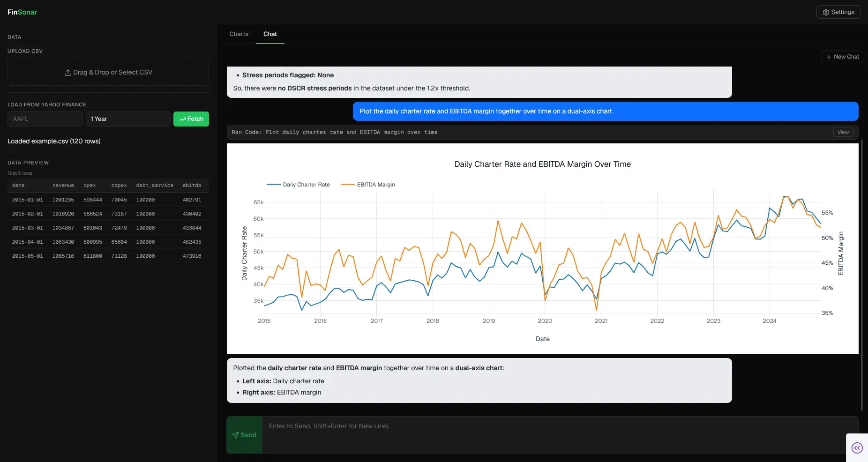Click the 2020 tick on the Date axis
The image size is (868, 462).
[x=545, y=321]
